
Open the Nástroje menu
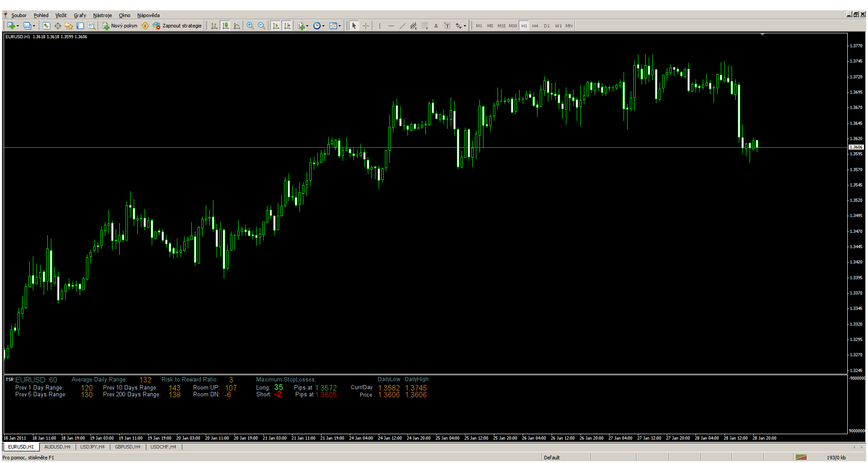tap(102, 15)
